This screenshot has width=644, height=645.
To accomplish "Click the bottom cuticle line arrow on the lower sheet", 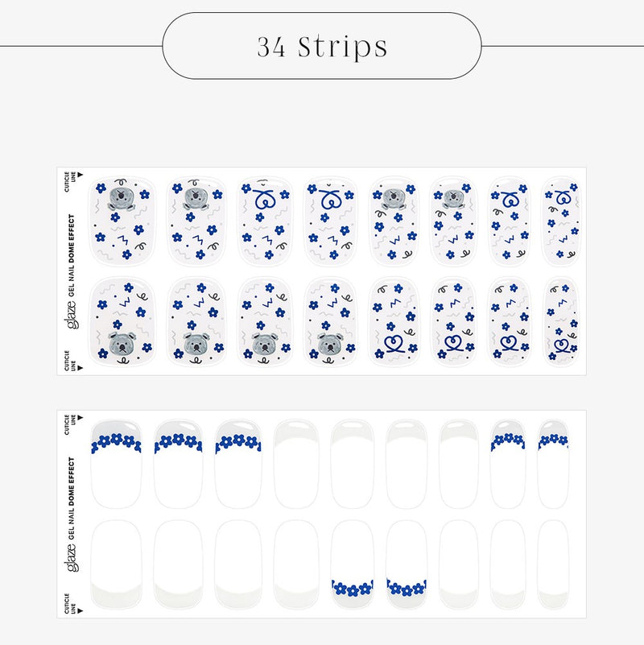I will coord(80,611).
